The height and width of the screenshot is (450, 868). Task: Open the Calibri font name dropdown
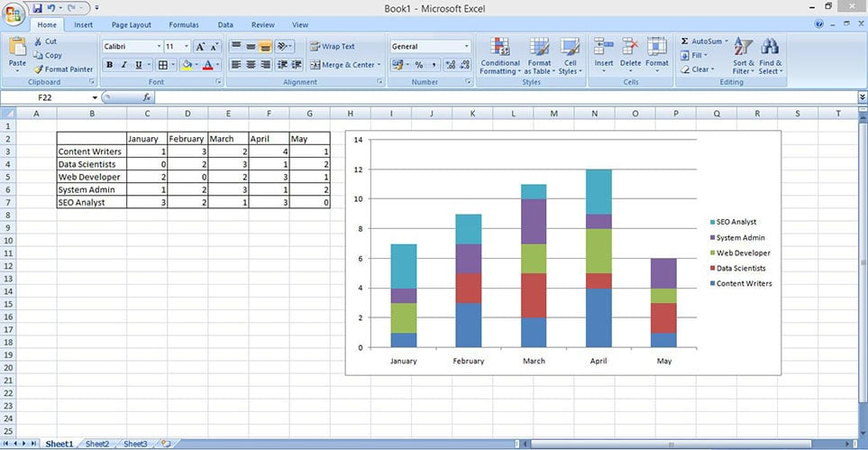[160, 47]
